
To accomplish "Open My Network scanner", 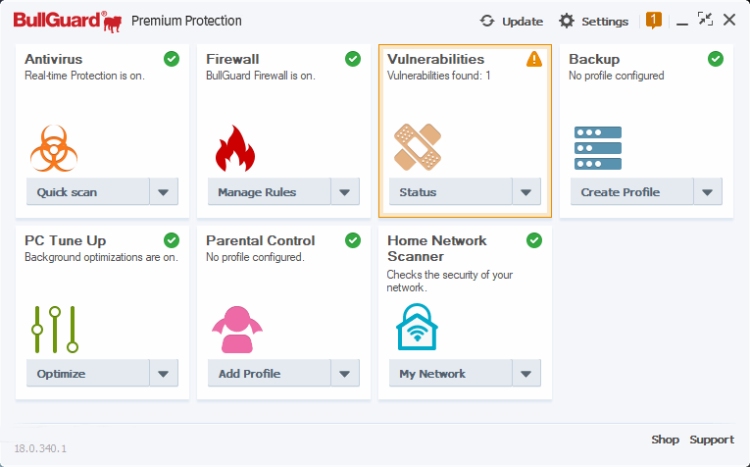I will click(x=451, y=373).
